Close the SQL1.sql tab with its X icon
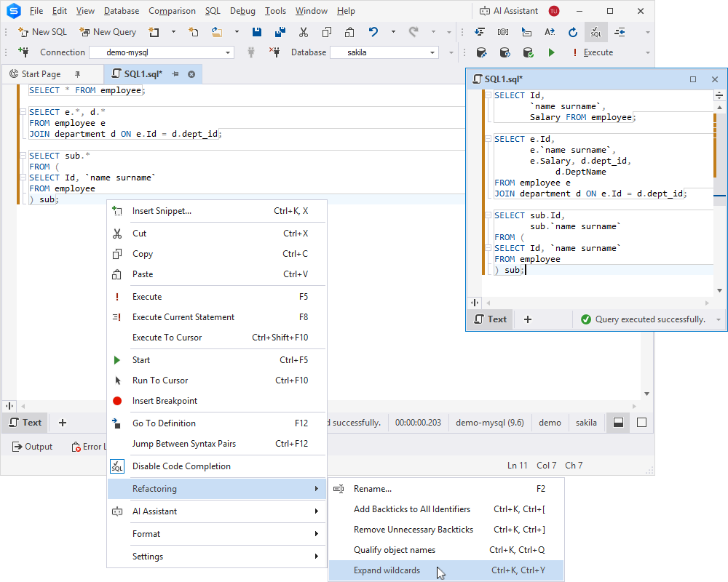Image resolution: width=728 pixels, height=582 pixels. (191, 74)
